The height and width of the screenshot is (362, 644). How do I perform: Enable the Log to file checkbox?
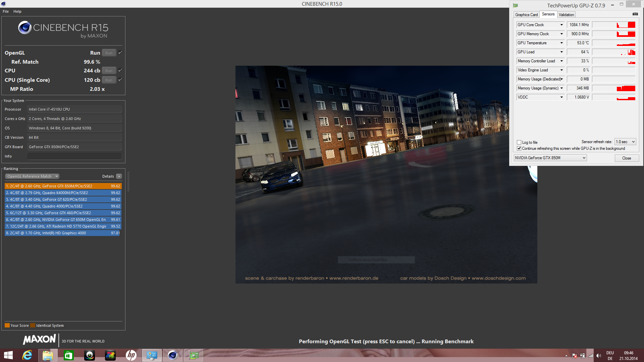pyautogui.click(x=519, y=142)
